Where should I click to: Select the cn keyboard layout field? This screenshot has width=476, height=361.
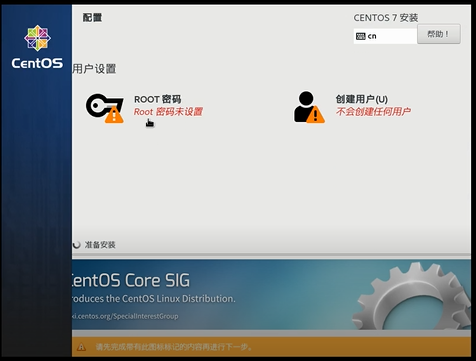point(385,36)
